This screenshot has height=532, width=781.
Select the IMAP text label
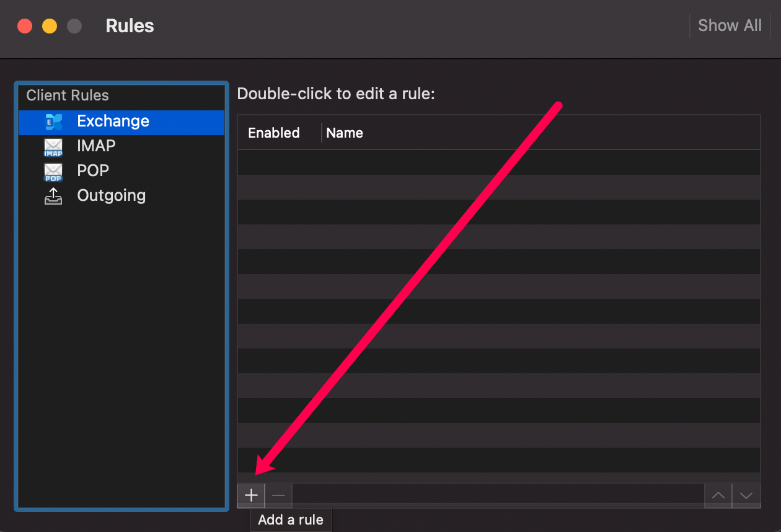pyautogui.click(x=96, y=146)
